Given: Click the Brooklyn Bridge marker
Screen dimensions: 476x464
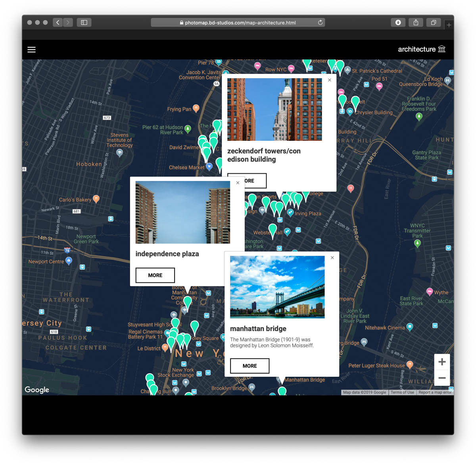Looking at the screenshot, I should pyautogui.click(x=251, y=387).
